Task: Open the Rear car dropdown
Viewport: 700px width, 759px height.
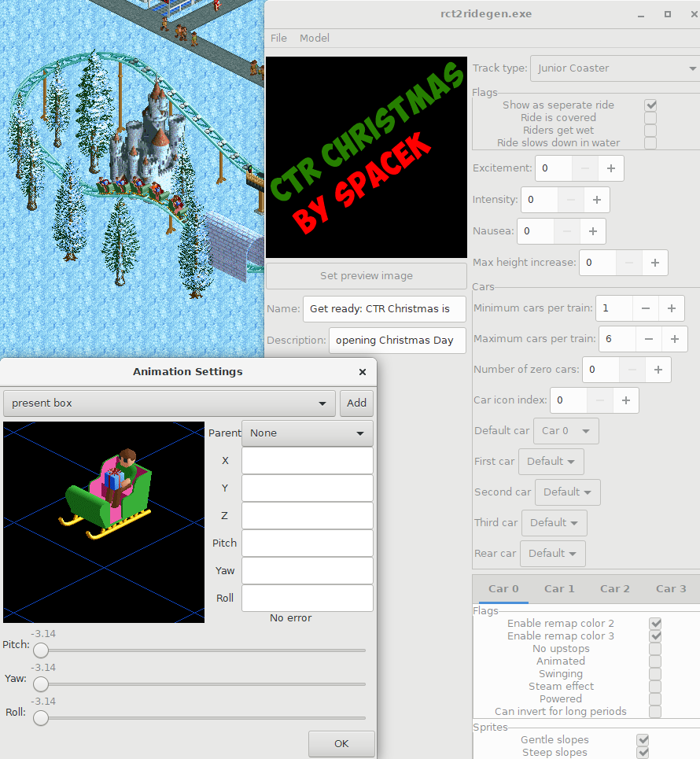Action: pyautogui.click(x=552, y=553)
